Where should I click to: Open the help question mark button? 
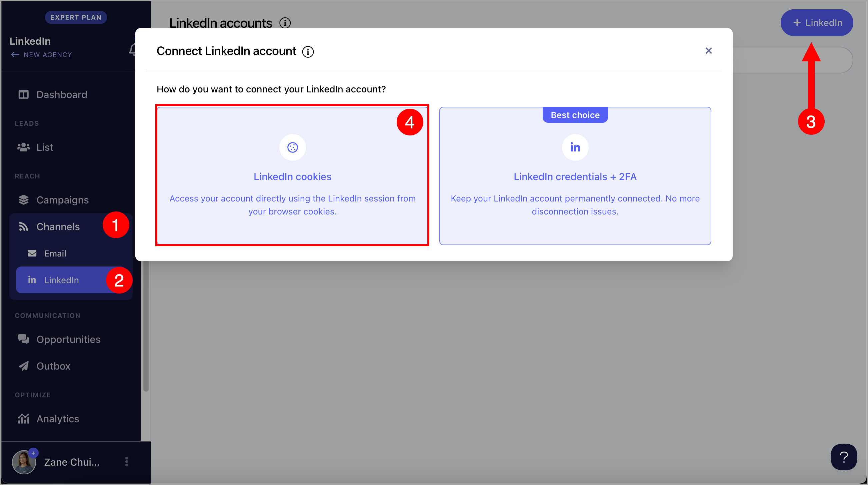coord(844,457)
